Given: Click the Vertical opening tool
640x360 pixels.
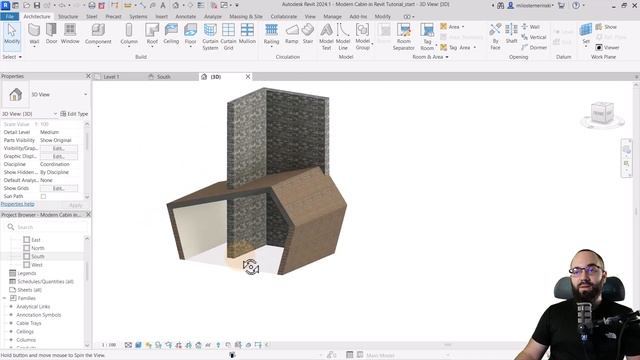Looking at the screenshot, I should pyautogui.click(x=534, y=37).
